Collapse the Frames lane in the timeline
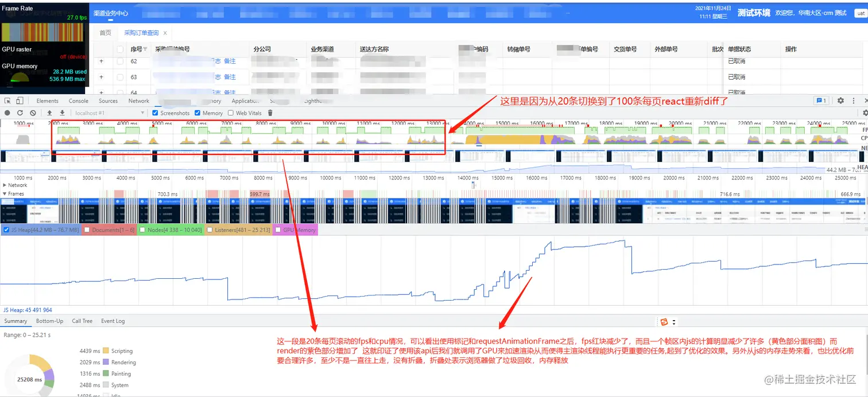Viewport: 868px width, 397px height. tap(5, 193)
